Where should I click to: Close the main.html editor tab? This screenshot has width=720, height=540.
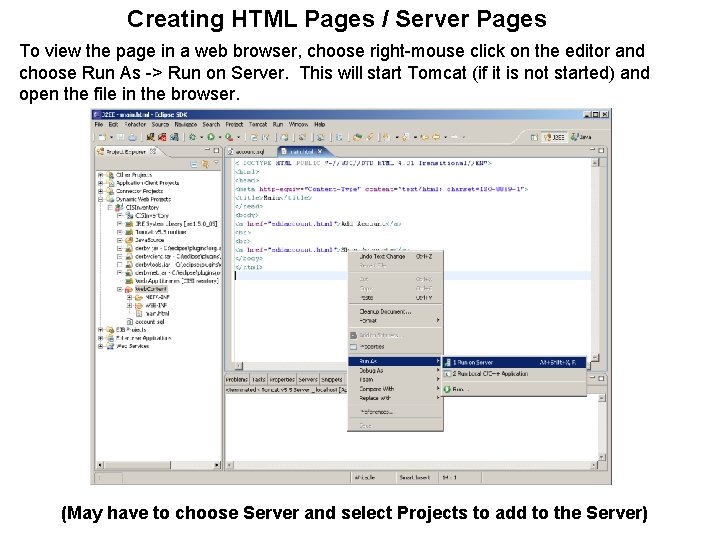(x=320, y=151)
